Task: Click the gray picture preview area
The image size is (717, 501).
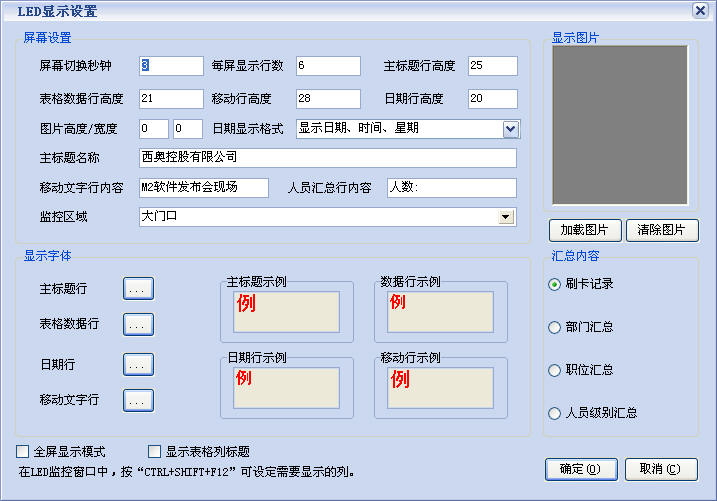Action: (621, 125)
